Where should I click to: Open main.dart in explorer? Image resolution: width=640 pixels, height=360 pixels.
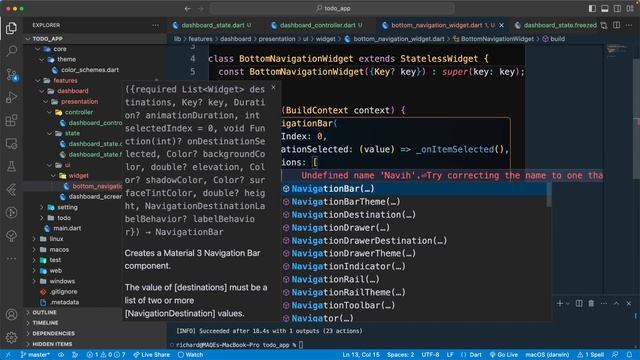pos(67,229)
